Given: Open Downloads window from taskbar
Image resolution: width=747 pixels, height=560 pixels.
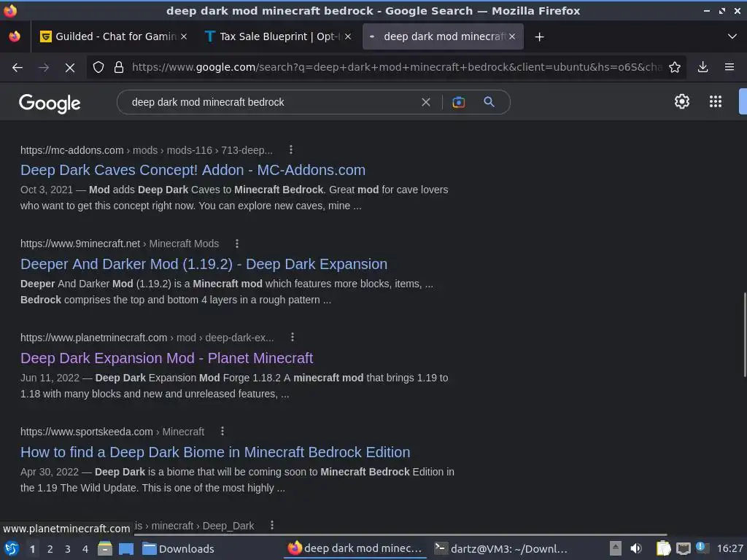Looking at the screenshot, I should coord(179,548).
